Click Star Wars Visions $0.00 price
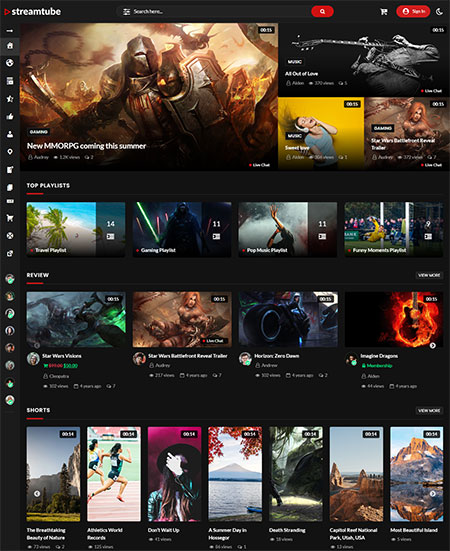The width and height of the screenshot is (450, 551). click(x=71, y=366)
